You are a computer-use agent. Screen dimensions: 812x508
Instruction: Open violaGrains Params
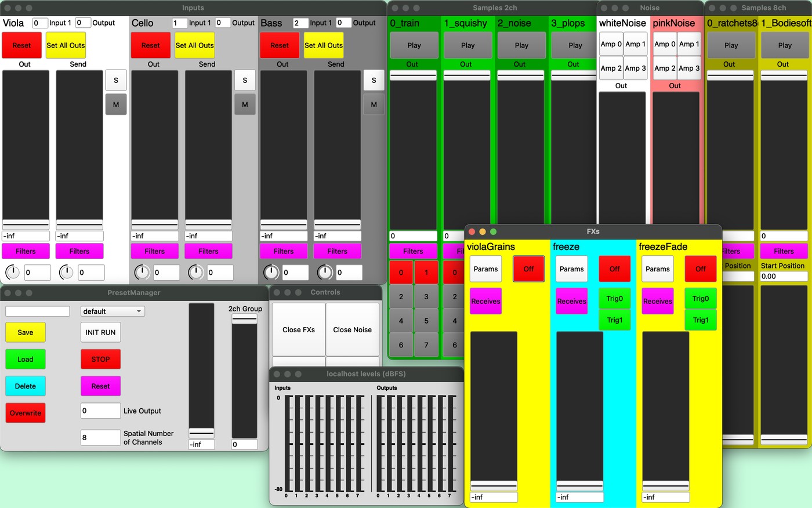pyautogui.click(x=485, y=269)
